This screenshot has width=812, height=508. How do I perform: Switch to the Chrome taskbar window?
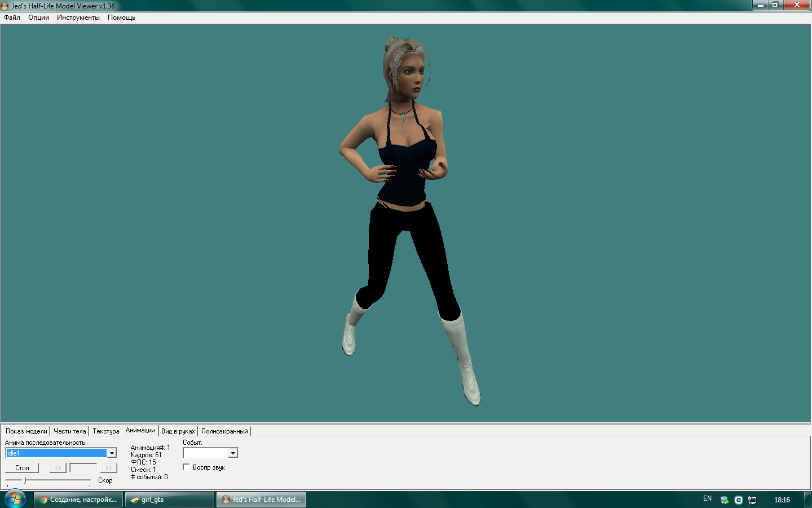[x=78, y=500]
